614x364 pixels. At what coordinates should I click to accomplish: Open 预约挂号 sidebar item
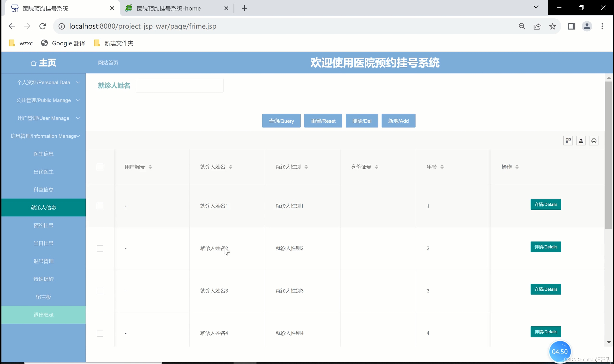pyautogui.click(x=43, y=225)
